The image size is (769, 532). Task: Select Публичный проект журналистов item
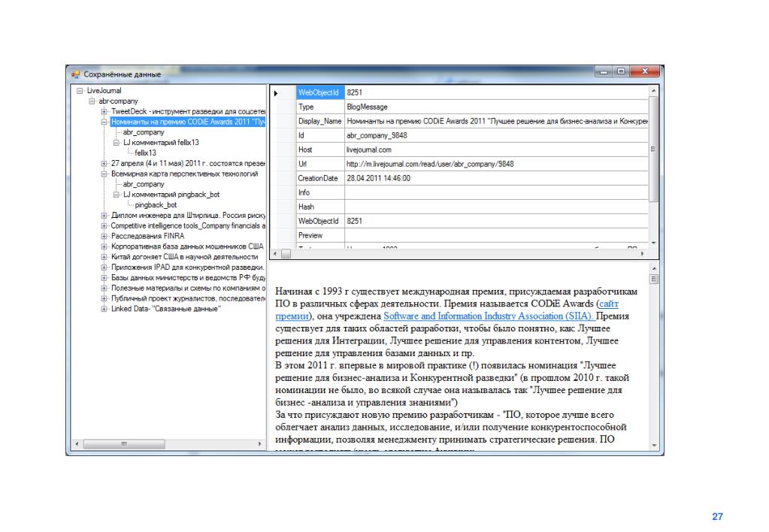pyautogui.click(x=188, y=298)
